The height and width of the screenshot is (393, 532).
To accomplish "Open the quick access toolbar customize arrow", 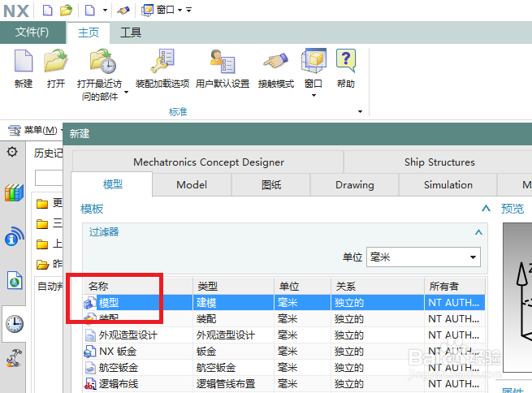I will (x=189, y=11).
